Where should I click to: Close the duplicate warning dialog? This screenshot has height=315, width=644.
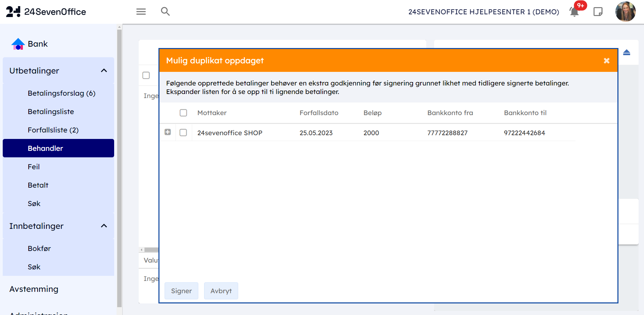[x=607, y=61]
